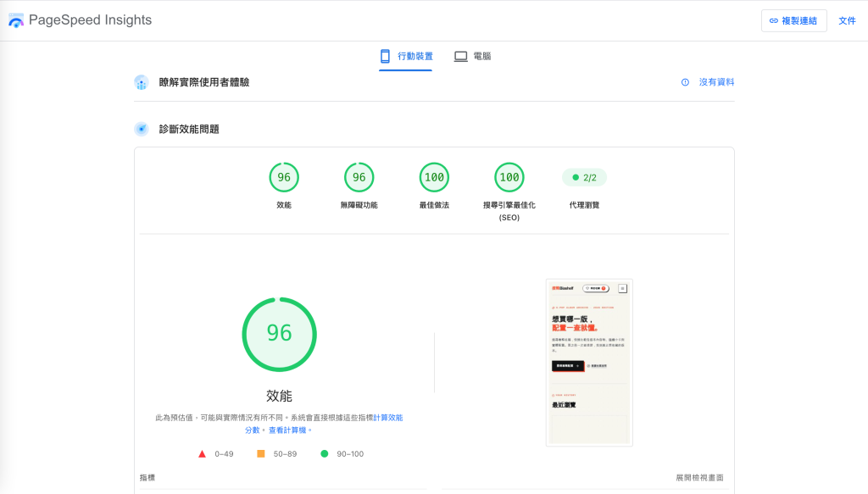
Task: Switch to the 行動裝置 tab
Action: [406, 57]
